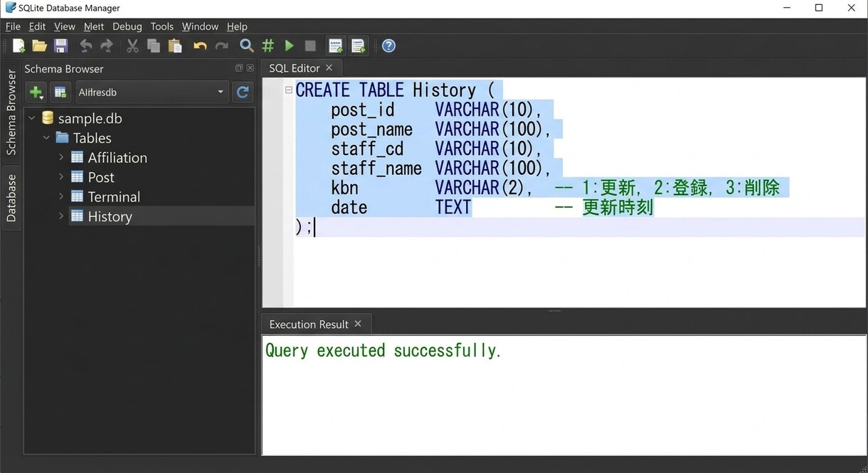Click the post_name column line
Viewport: 868px width, 473px height.
coord(441,129)
